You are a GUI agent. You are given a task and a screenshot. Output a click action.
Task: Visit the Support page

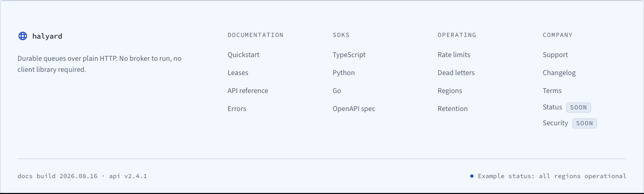point(555,55)
